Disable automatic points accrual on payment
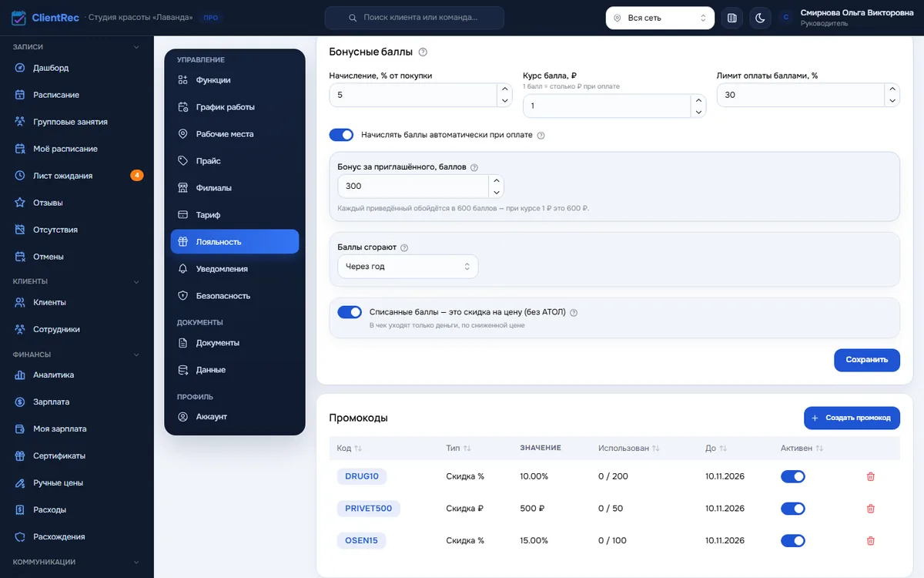This screenshot has height=578, width=924. click(x=341, y=135)
